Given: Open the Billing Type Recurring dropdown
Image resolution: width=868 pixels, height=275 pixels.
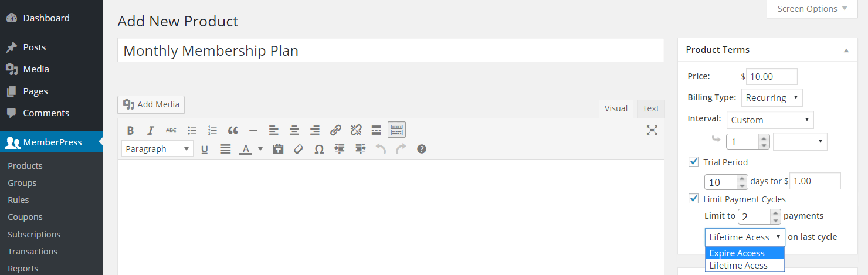Looking at the screenshot, I should point(772,97).
